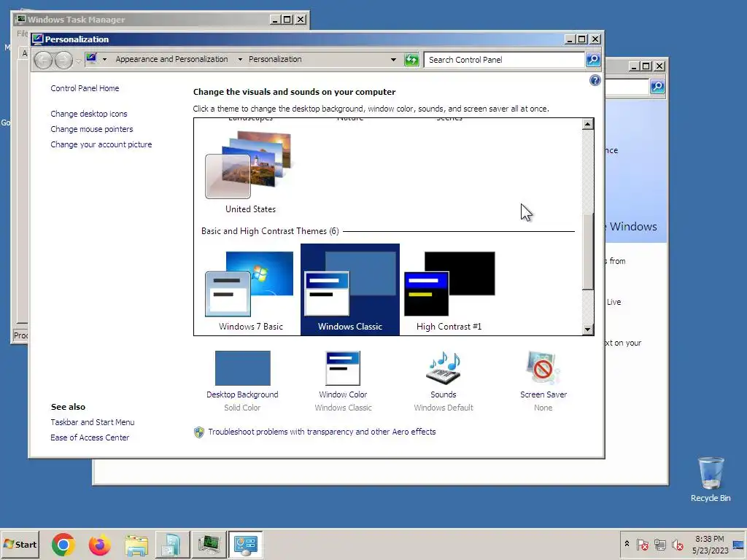Open the Start menu
747x560 pixels.
(20, 544)
